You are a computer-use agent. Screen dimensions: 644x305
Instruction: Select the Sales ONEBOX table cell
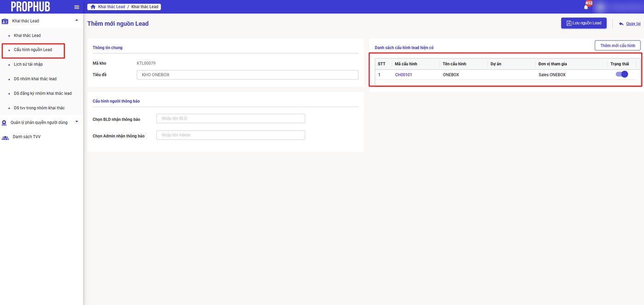(552, 74)
